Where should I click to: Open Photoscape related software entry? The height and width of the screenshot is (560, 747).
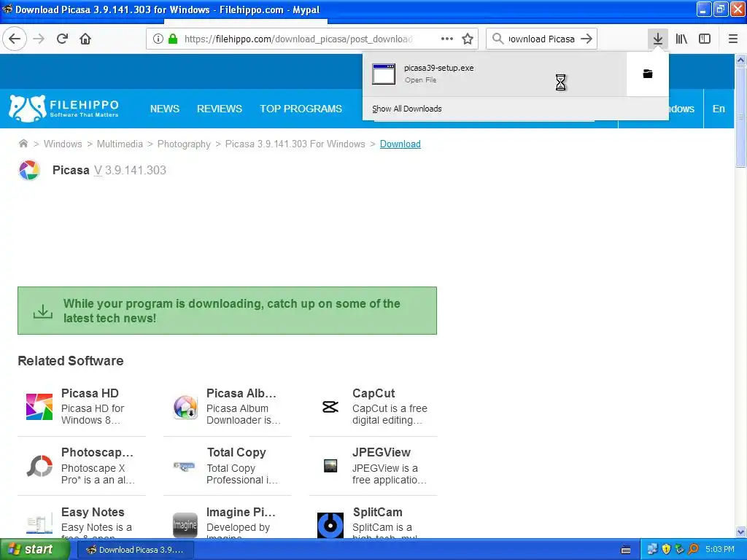[97, 452]
